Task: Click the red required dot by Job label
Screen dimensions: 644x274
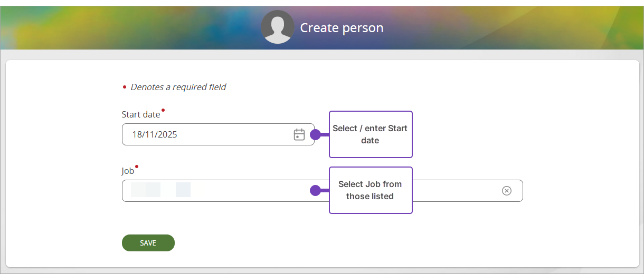Action: [137, 167]
